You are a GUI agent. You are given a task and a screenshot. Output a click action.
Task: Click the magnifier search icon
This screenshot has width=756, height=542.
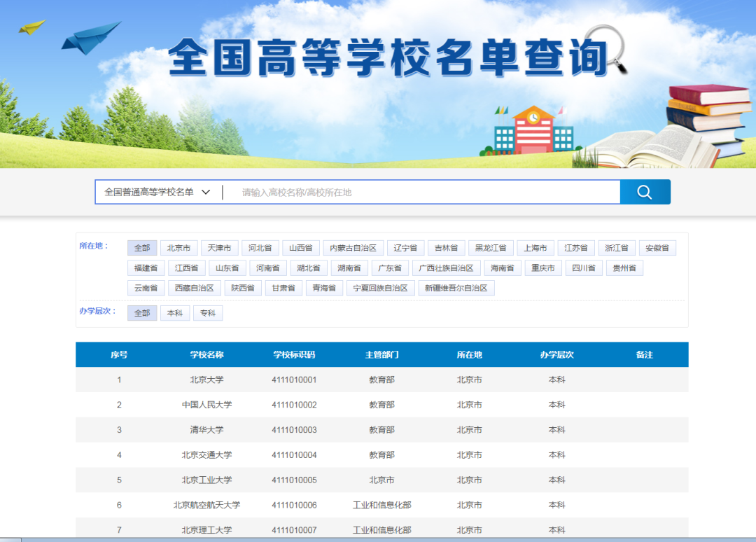click(644, 191)
